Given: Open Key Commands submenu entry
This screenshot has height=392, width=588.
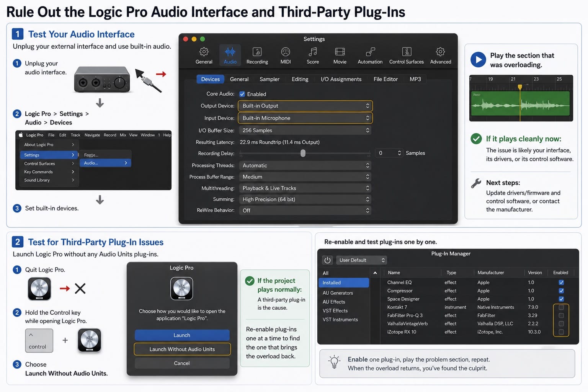Looking at the screenshot, I should point(49,172).
